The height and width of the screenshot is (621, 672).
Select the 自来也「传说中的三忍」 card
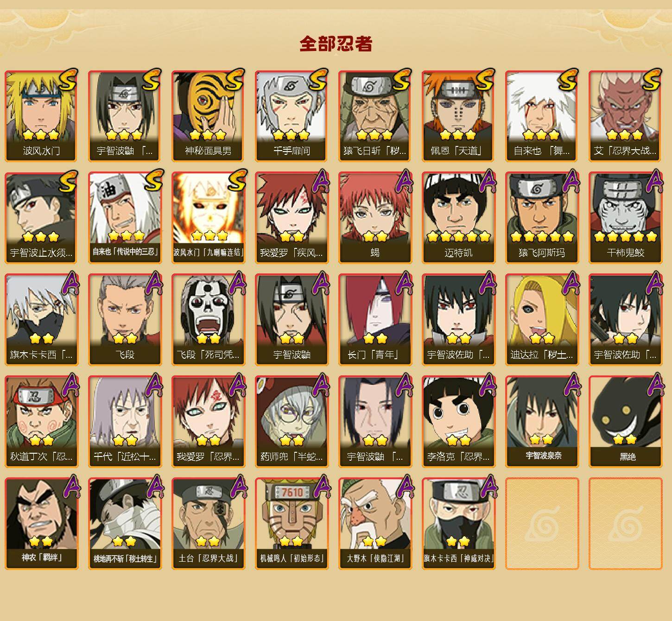[125, 218]
